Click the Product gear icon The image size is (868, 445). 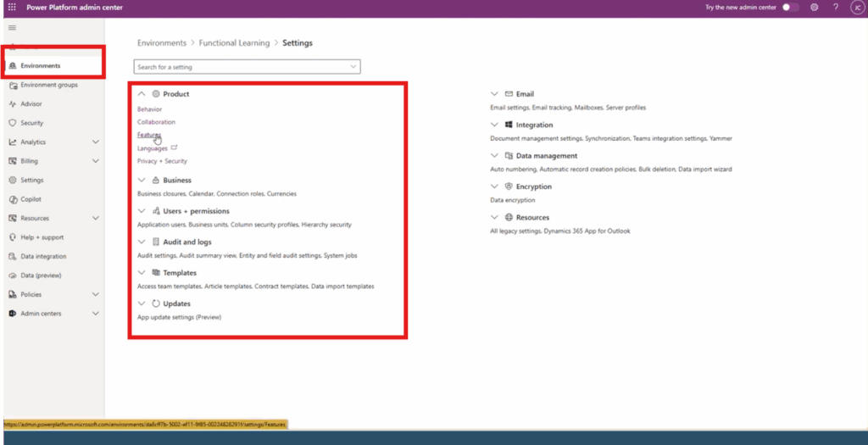click(x=156, y=94)
